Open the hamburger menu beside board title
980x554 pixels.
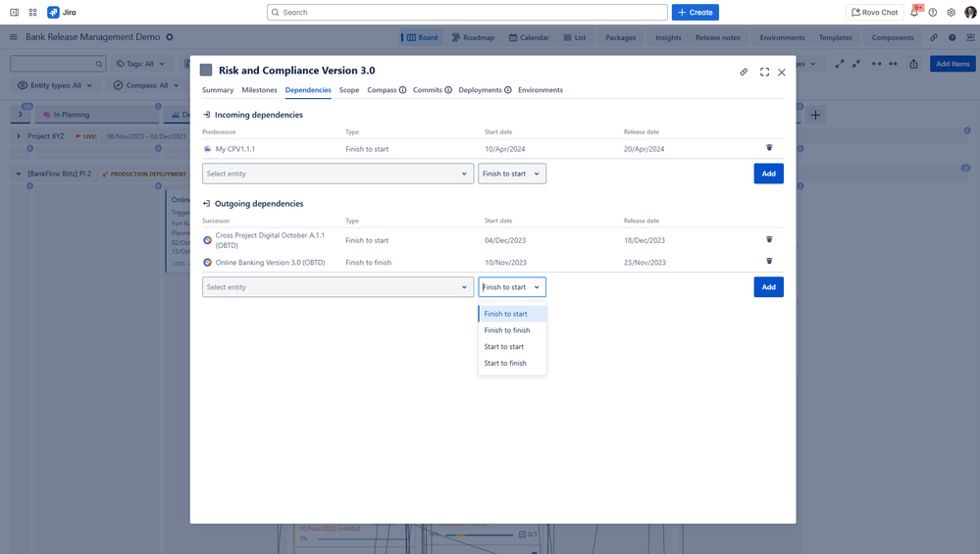tap(13, 37)
